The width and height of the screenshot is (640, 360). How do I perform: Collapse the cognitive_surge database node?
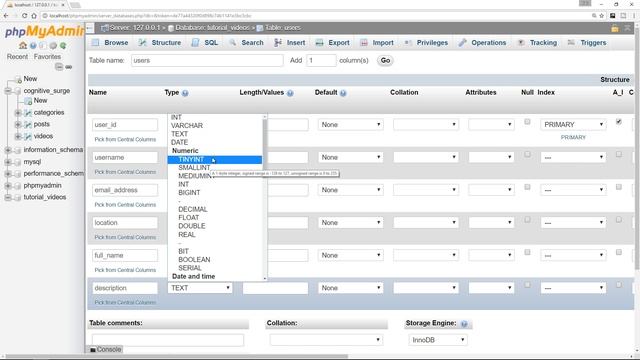point(8,91)
